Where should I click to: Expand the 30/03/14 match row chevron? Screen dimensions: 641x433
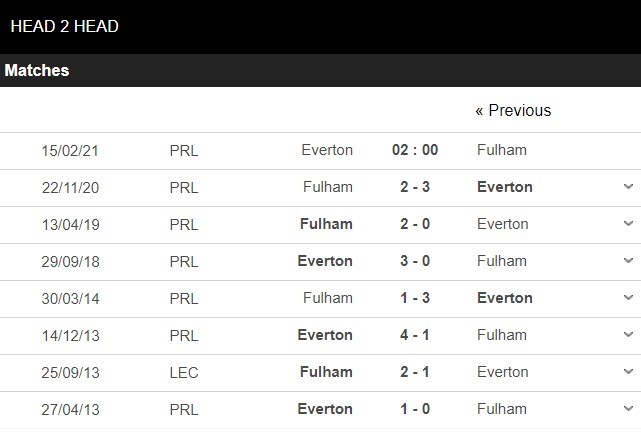click(628, 298)
